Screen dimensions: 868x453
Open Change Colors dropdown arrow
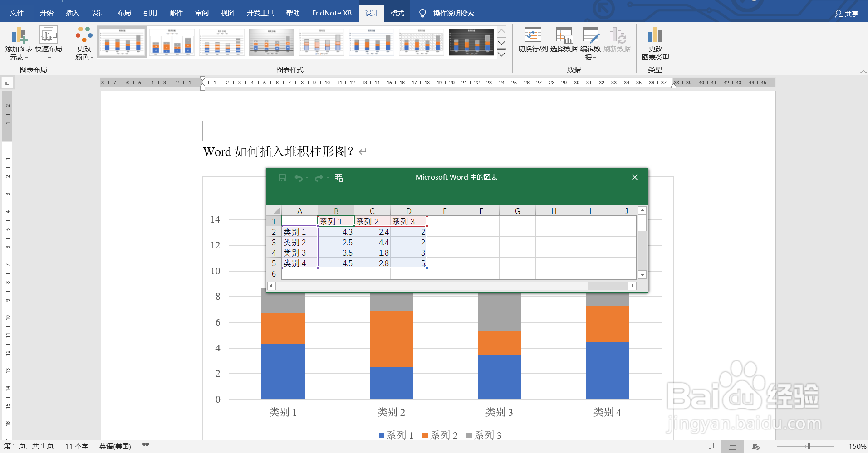(92, 58)
